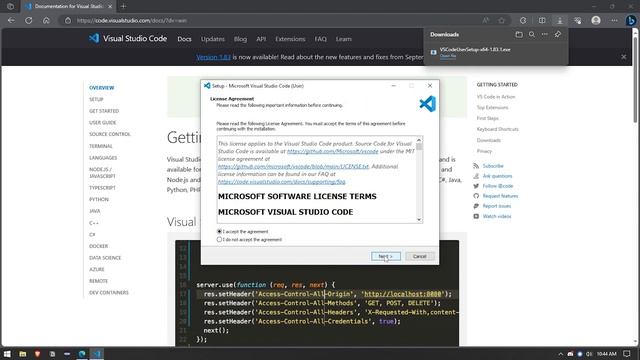Open LICENSE.txt link in license text
Image resolution: width=640 pixels, height=360 pixels.
tap(293, 167)
